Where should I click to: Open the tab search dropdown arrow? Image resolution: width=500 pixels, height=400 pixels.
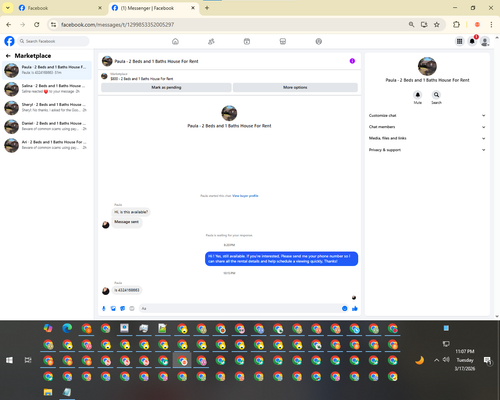8,8
